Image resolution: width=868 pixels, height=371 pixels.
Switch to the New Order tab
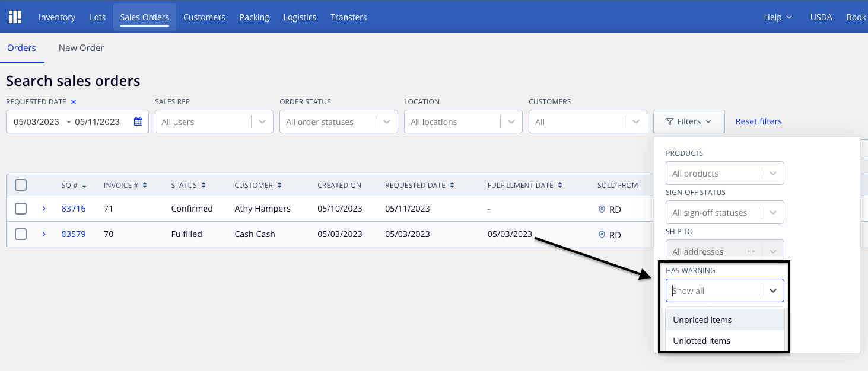(81, 48)
